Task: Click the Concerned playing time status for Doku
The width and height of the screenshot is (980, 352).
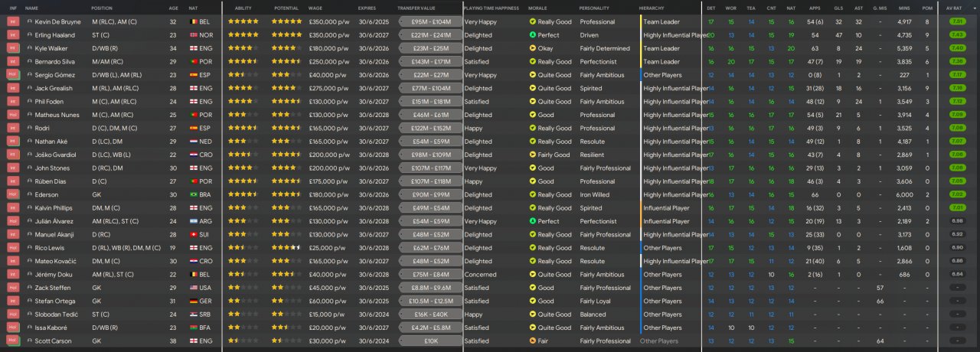Action: click(480, 275)
